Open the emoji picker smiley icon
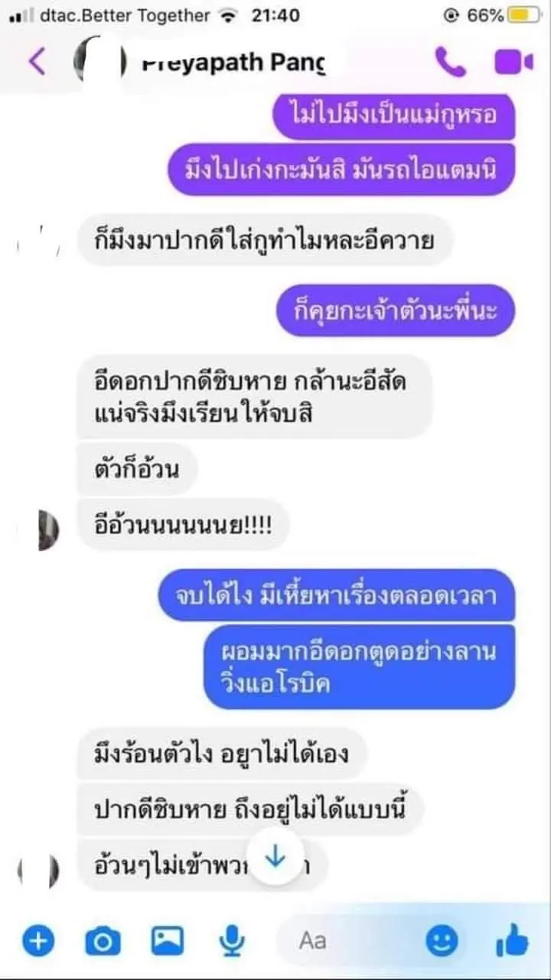551x980 pixels. [x=442, y=940]
